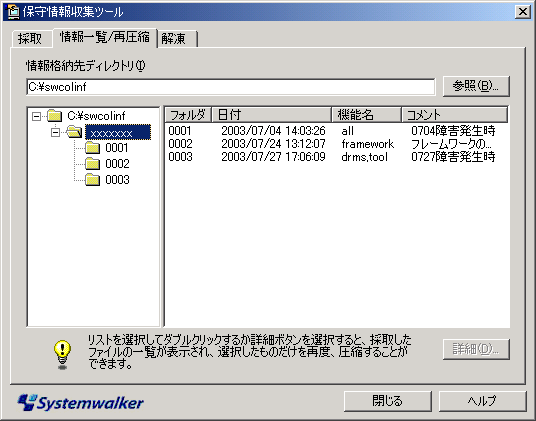The width and height of the screenshot is (536, 421).
Task: Sort by the 日付 column header
Action: point(271,114)
